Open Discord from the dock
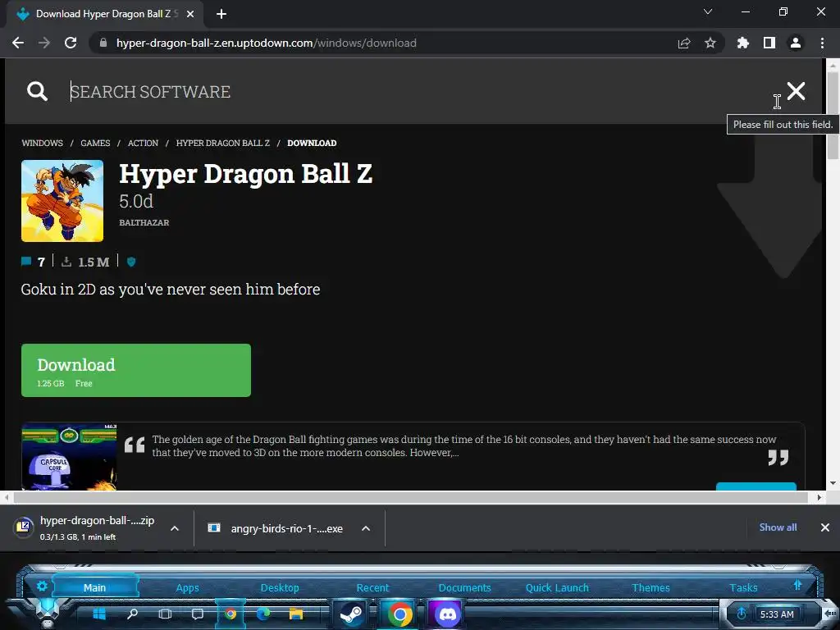 click(x=447, y=614)
